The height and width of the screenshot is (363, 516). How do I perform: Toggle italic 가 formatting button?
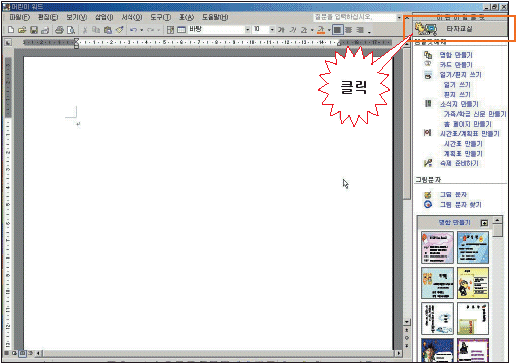[x=293, y=30]
